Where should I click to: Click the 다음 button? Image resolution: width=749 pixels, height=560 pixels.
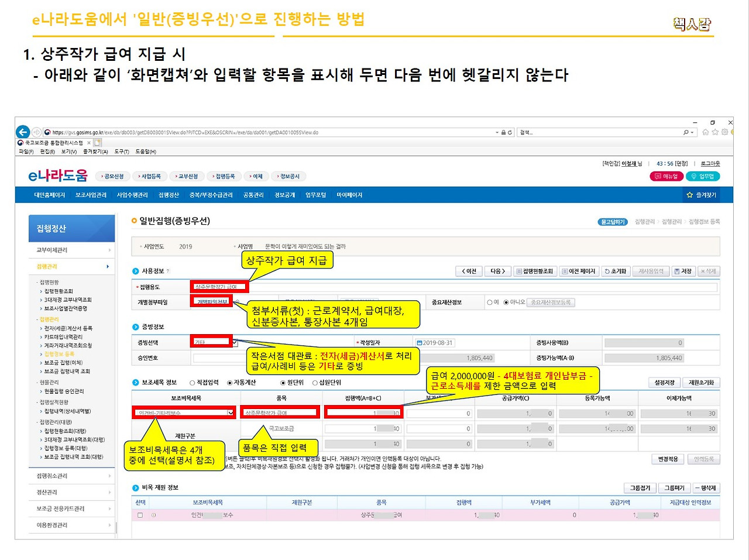pyautogui.click(x=498, y=272)
